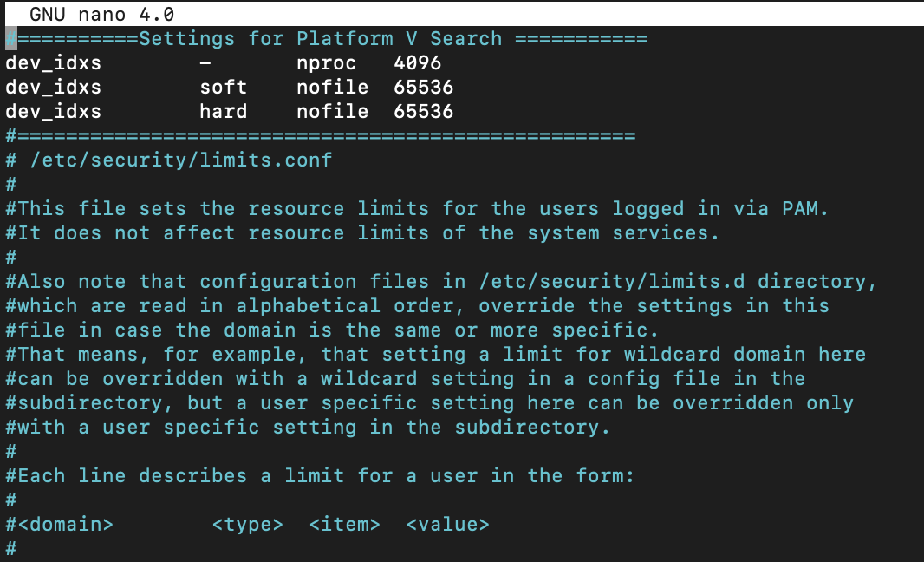Click the <item> placeholder

(x=344, y=525)
